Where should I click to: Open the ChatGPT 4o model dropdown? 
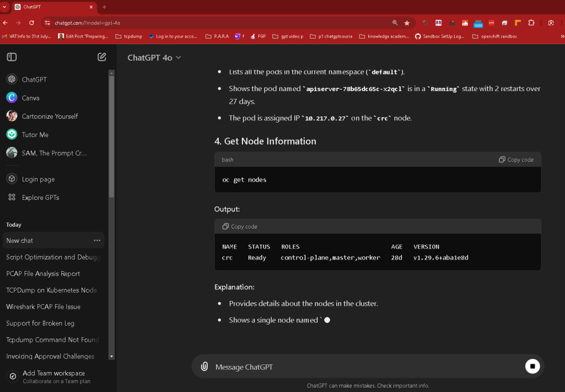tap(154, 57)
